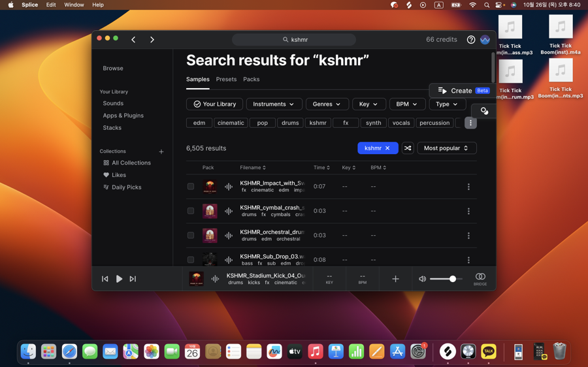Viewport: 588px width, 367px height.
Task: Expand the Key filter dropdown
Action: (369, 104)
